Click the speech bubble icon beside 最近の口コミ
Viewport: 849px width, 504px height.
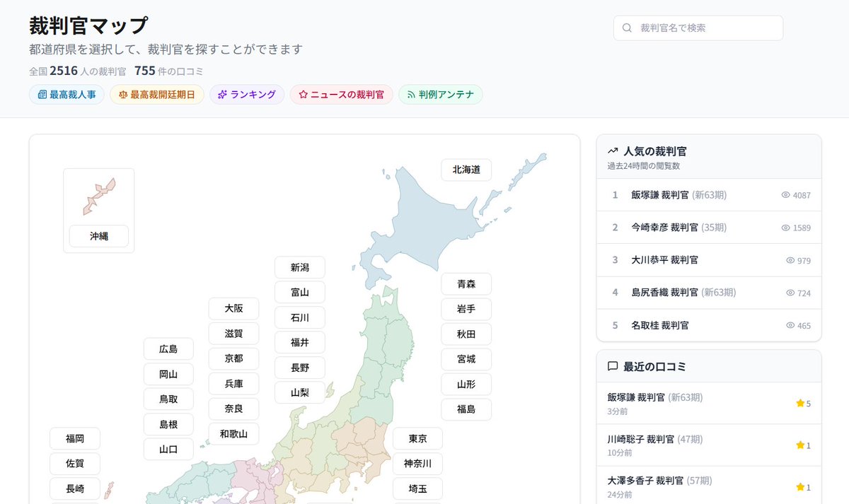(x=613, y=366)
